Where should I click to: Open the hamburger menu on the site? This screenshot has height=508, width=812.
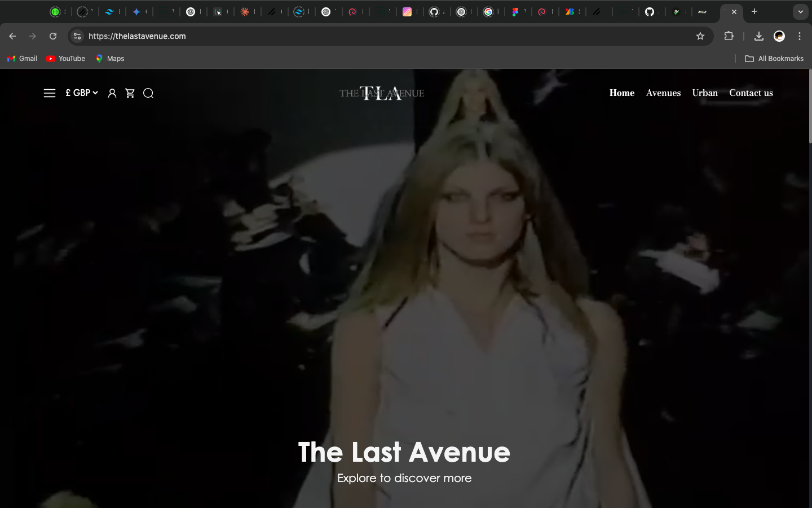pos(50,93)
